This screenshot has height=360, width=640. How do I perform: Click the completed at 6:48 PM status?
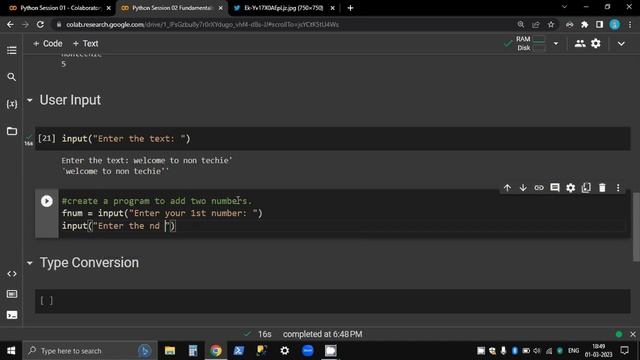[322, 334]
